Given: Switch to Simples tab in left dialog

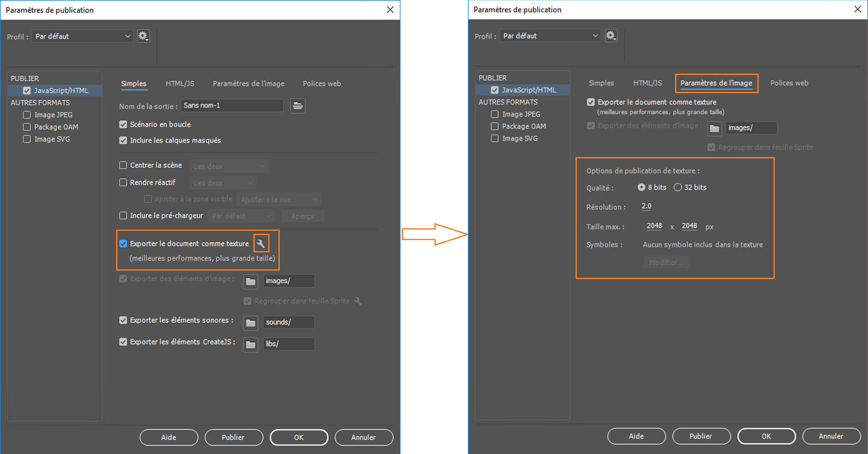Looking at the screenshot, I should [134, 83].
